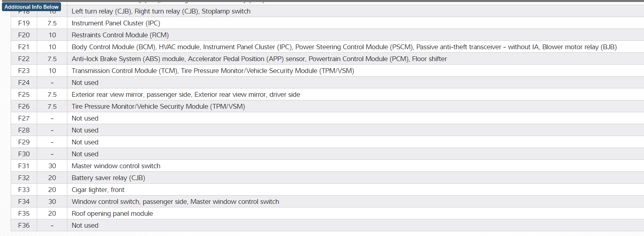
Task: Click the Exterior rear view mirror description
Action: point(186,94)
